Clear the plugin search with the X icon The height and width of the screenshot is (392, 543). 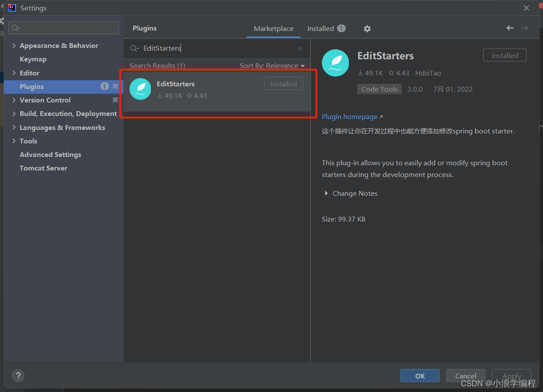click(300, 48)
